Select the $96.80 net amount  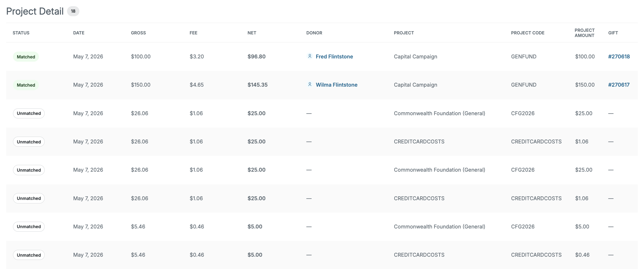[x=257, y=56]
